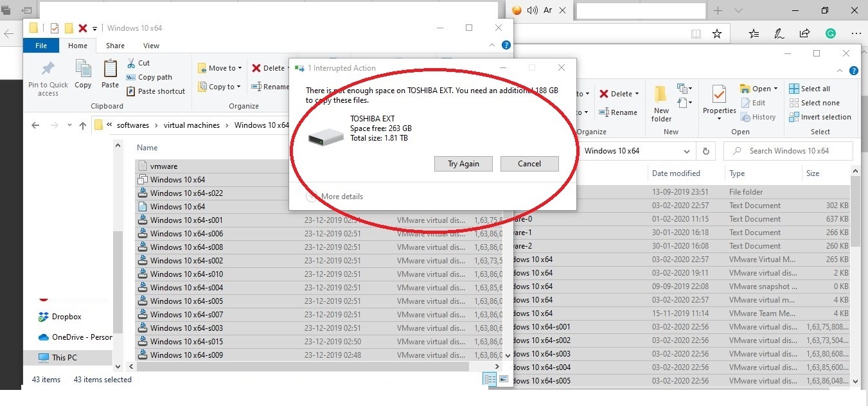Click Edit in the Open group
868x406 pixels.
[753, 103]
